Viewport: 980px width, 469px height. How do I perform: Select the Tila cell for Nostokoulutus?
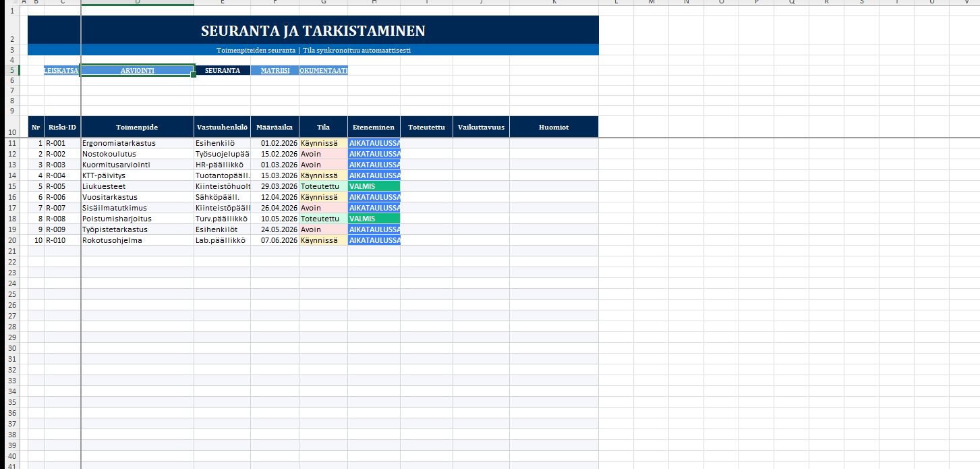[323, 154]
